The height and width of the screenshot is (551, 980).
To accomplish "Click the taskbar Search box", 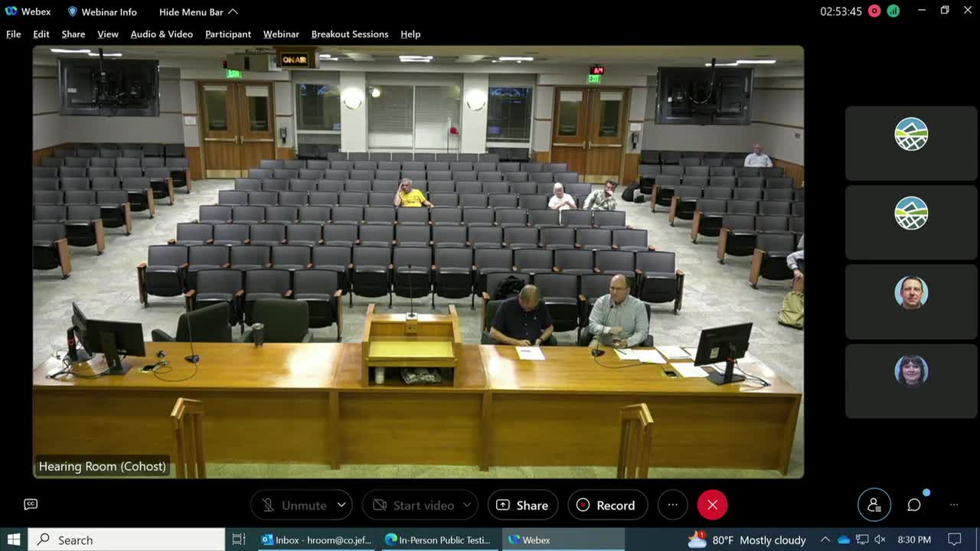I will [x=127, y=540].
